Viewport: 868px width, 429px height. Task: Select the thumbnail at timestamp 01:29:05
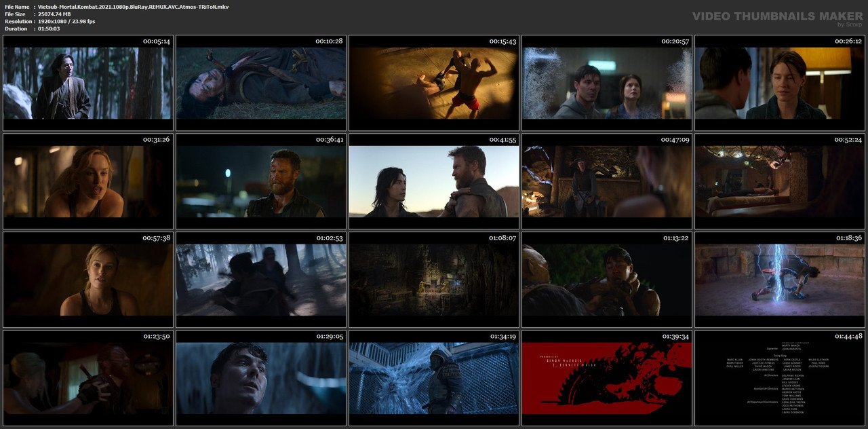tap(261, 378)
